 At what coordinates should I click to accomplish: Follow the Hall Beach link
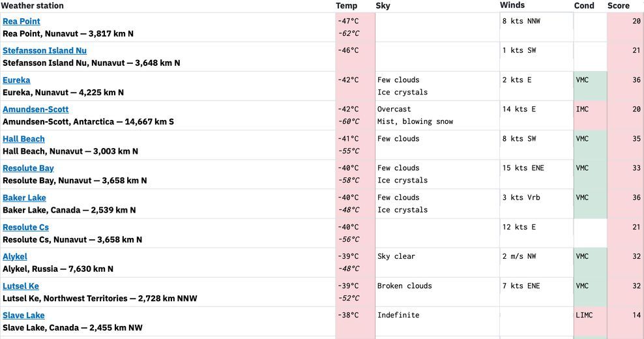click(x=23, y=139)
